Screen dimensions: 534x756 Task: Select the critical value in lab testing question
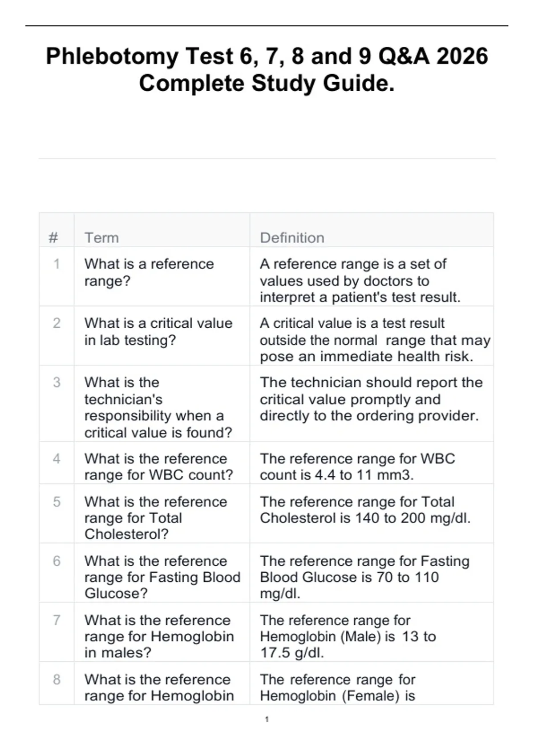158,331
